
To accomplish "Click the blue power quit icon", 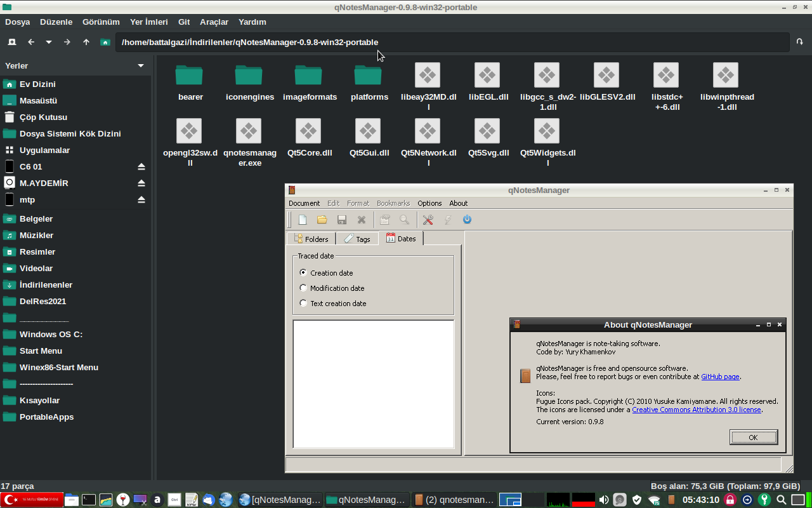I will click(468, 220).
